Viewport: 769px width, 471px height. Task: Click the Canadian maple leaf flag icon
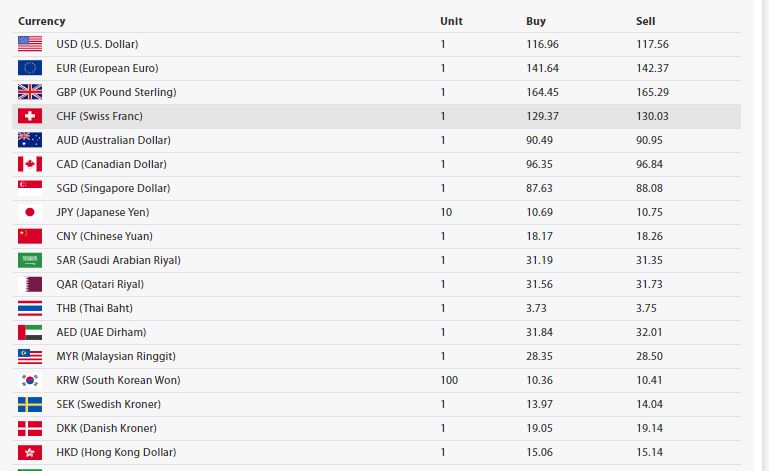tap(30, 164)
